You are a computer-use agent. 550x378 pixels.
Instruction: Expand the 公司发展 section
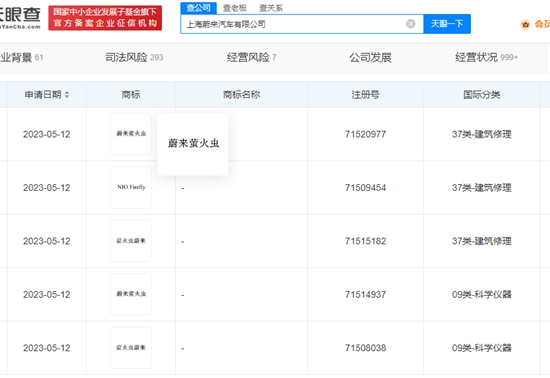click(370, 57)
